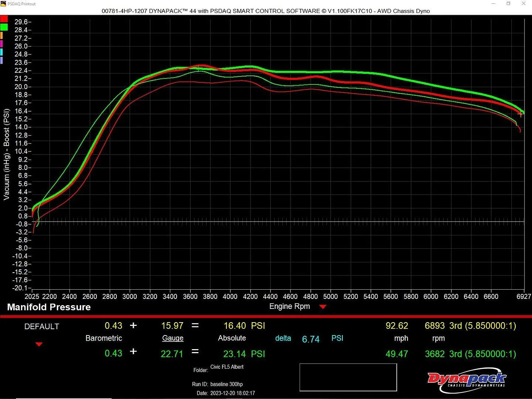Open the DEFAULT red dropdown triangle
This screenshot has width=532, height=399.
(x=39, y=344)
